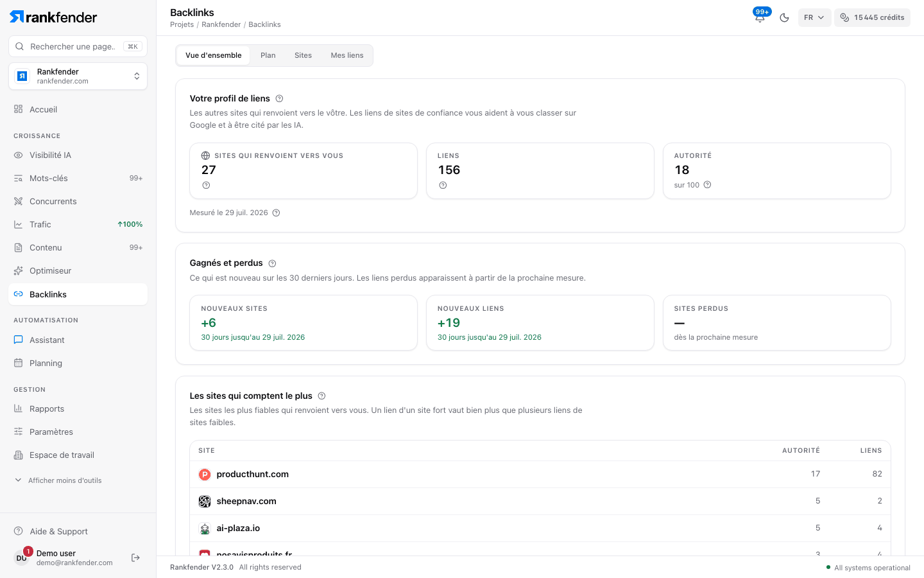Viewport: 924px width, 578px height.
Task: Click the ai-plaza.io favicon
Action: 205,529
